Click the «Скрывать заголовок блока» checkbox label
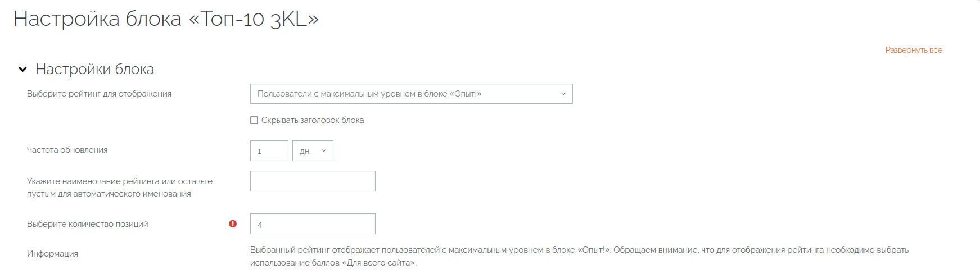Screen dimensions: 980x274 click(313, 120)
